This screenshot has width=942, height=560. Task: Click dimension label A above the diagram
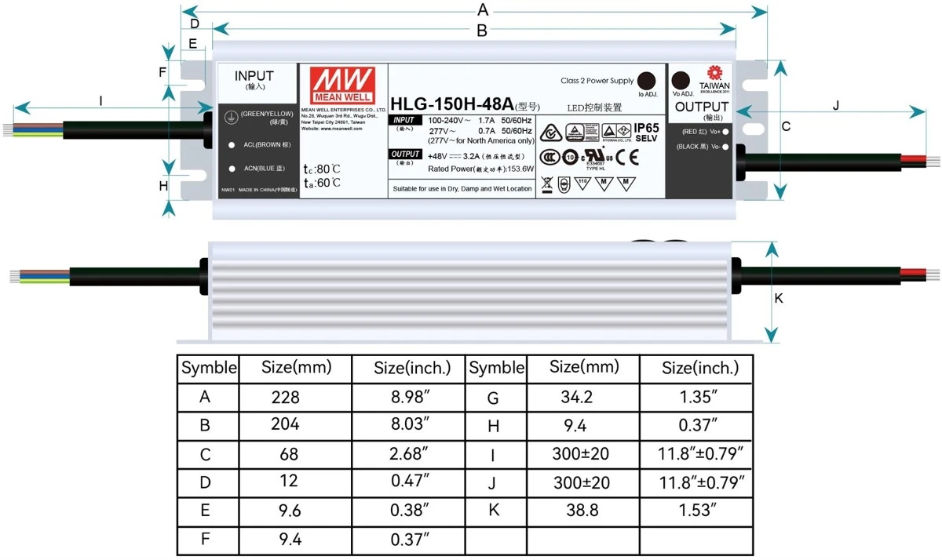pos(484,10)
